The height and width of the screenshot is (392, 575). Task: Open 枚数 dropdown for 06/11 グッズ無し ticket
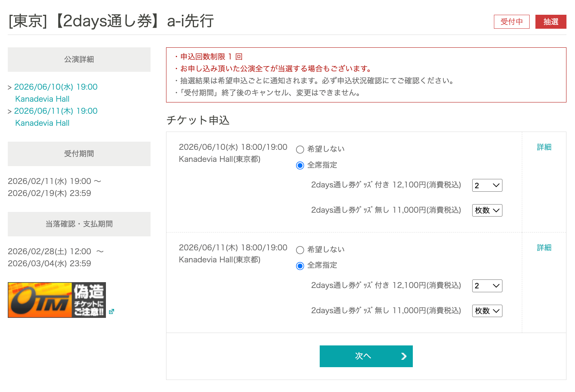point(487,311)
